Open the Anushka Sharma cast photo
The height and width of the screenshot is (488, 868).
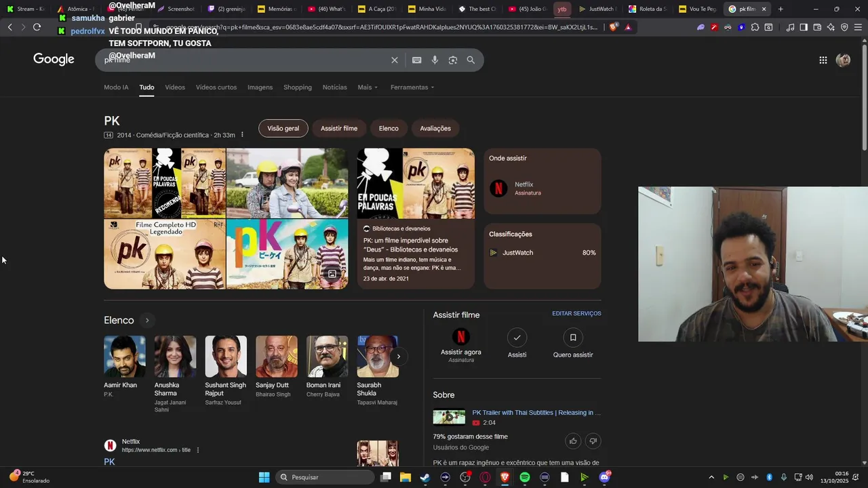tap(175, 357)
